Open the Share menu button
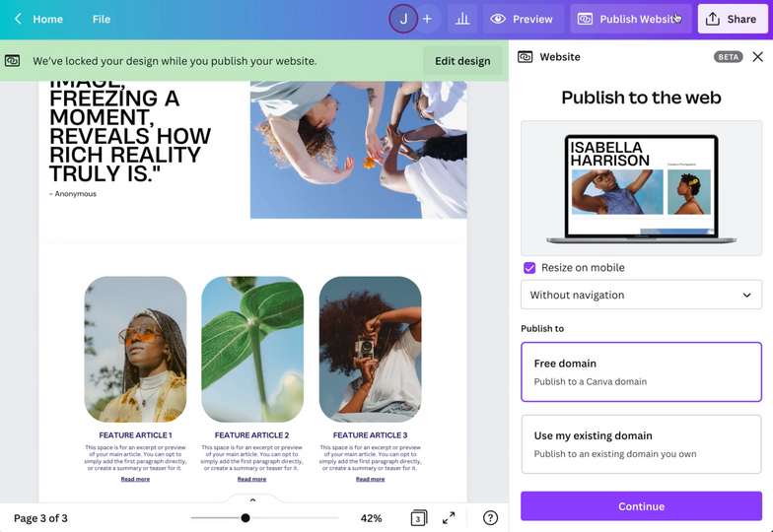773x532 pixels. pyautogui.click(x=733, y=19)
